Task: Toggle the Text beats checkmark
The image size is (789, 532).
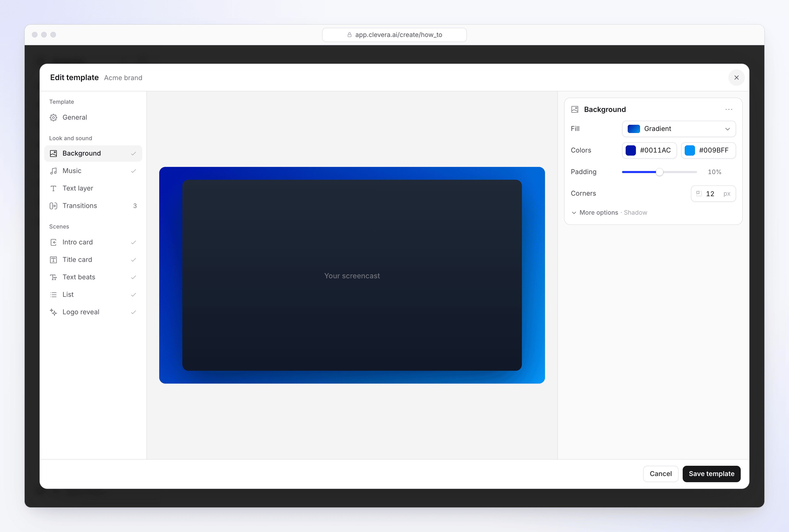Action: 133,277
